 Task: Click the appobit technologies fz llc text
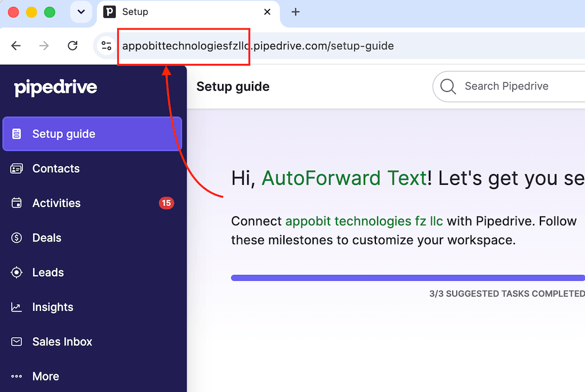pos(364,221)
